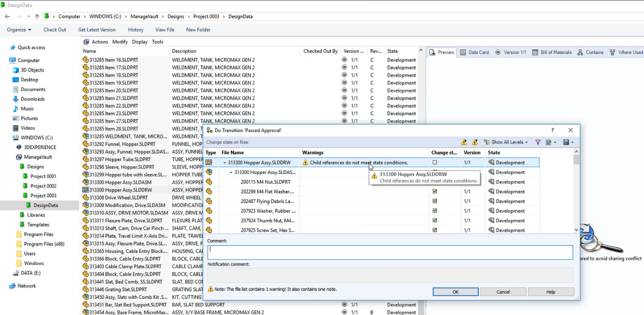Enable change state checkbox for 313300 Hopper Assy.SLDDRW
644x315 pixels.
pos(435,162)
